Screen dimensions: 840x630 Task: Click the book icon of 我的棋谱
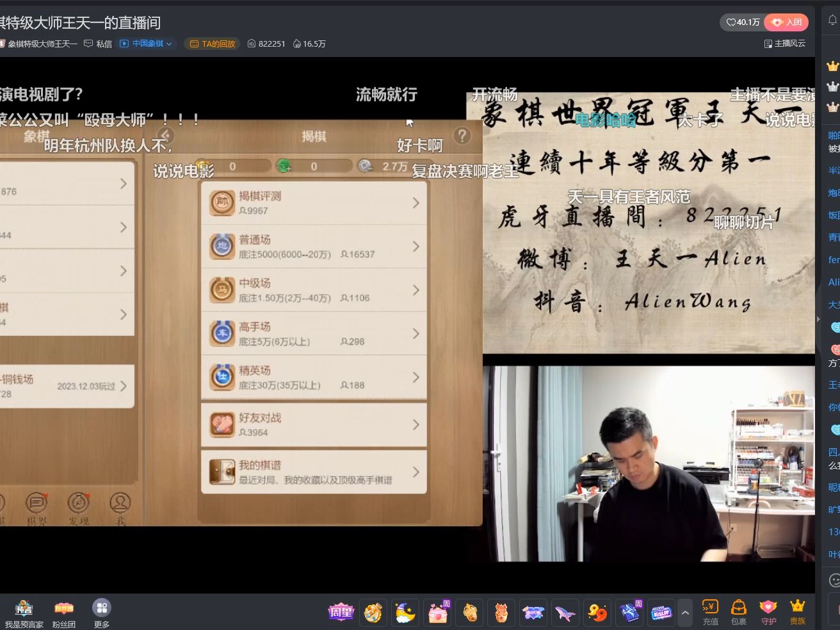[x=222, y=472]
